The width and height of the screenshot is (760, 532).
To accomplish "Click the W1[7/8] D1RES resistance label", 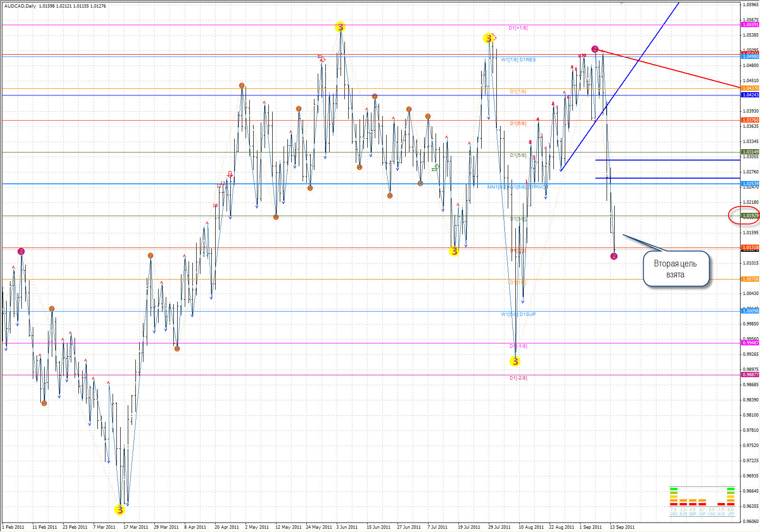I will click(518, 60).
